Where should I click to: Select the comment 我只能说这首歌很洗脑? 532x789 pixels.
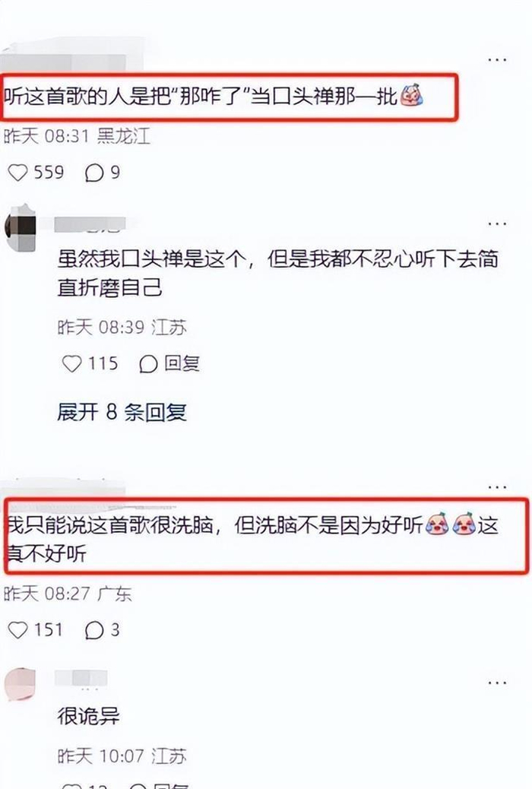click(x=252, y=539)
